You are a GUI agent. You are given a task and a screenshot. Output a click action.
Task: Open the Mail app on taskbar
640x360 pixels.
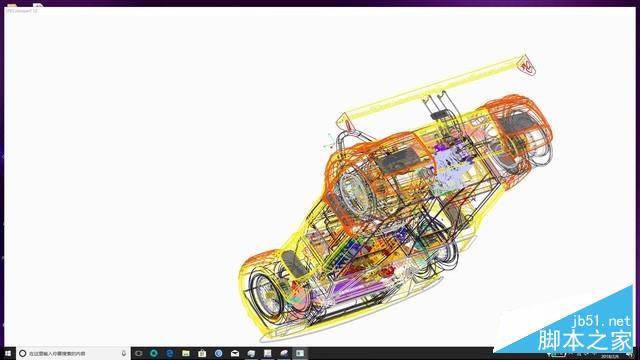tap(235, 353)
